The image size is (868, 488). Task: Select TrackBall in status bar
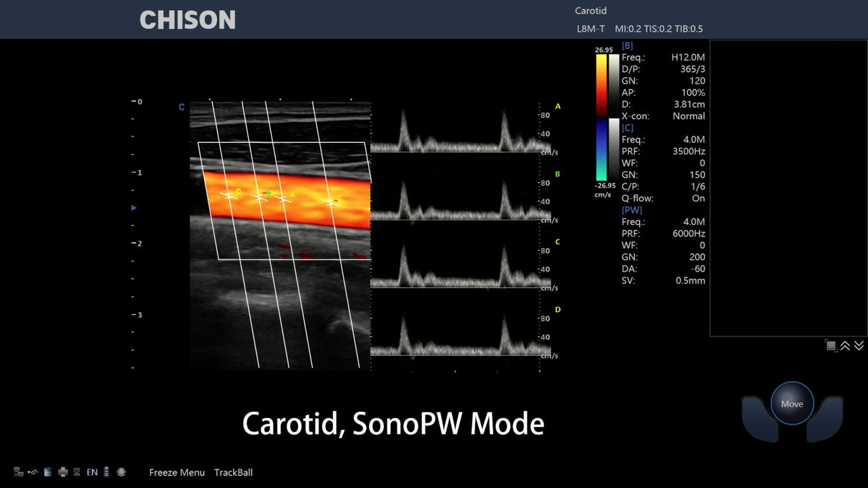(233, 472)
